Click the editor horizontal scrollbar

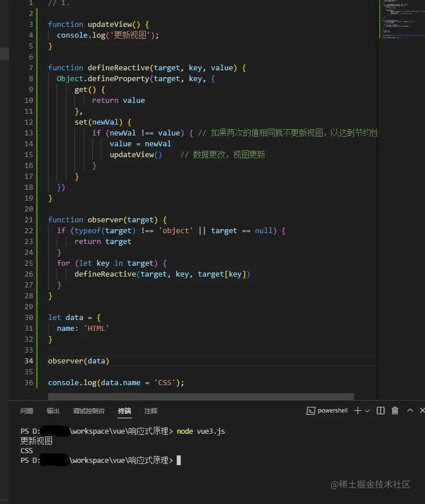[201, 397]
